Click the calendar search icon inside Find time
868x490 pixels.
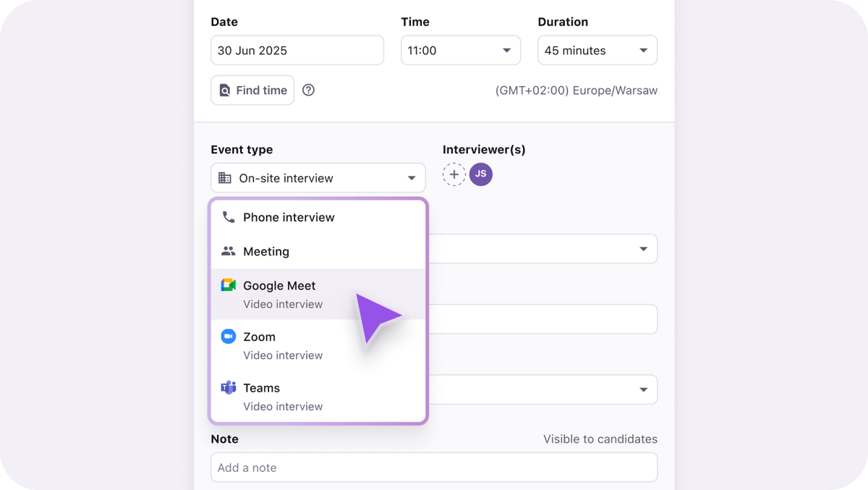[x=226, y=90]
